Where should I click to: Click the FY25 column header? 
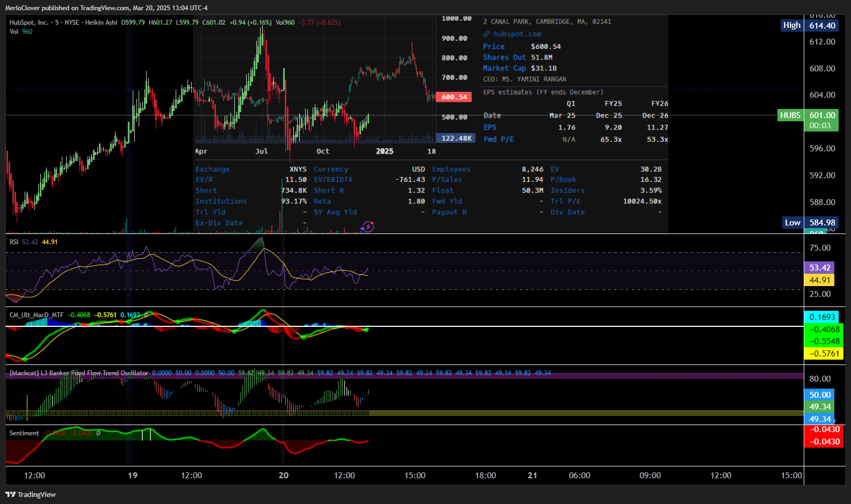pos(613,104)
